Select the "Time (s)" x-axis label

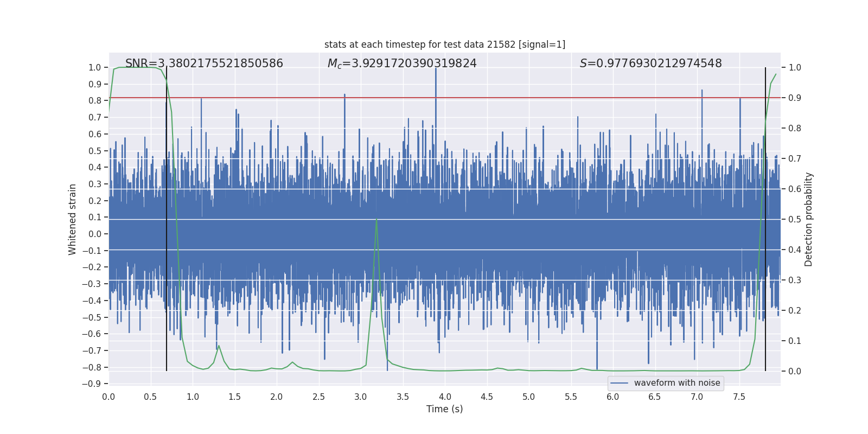coord(444,409)
